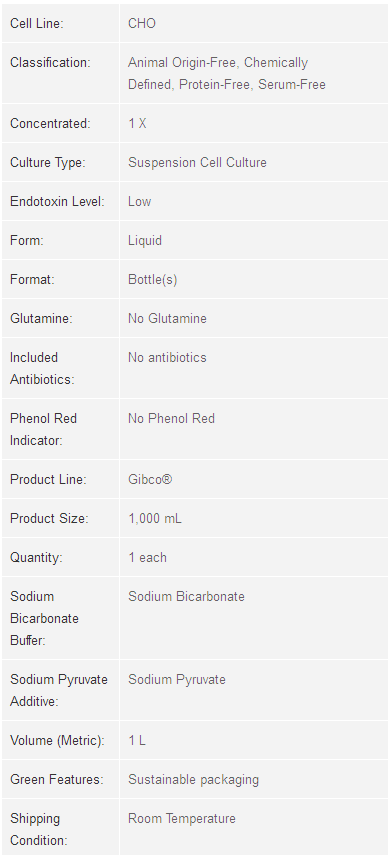Screen dimensions: 388x855
Task: Click the Room Temperature shipping value
Action: [x=182, y=819]
